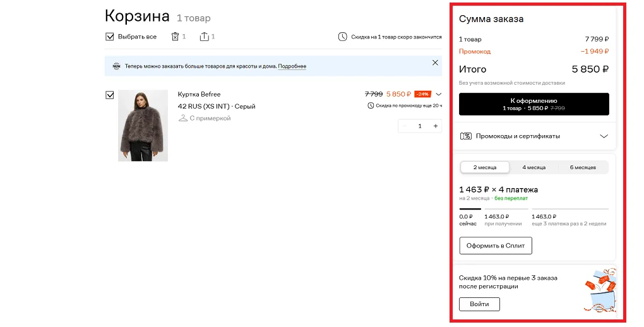Close the blue info banner
This screenshot has width=644, height=327.
(435, 63)
